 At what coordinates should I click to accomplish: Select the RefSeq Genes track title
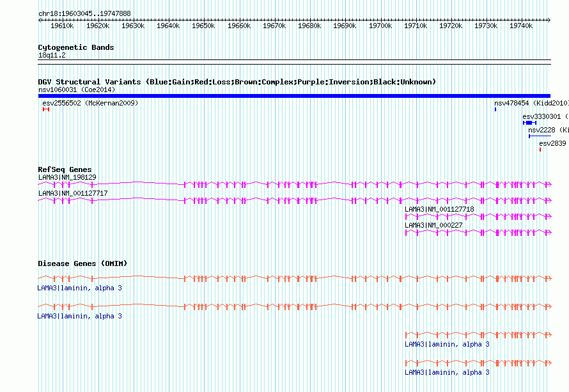[65, 169]
